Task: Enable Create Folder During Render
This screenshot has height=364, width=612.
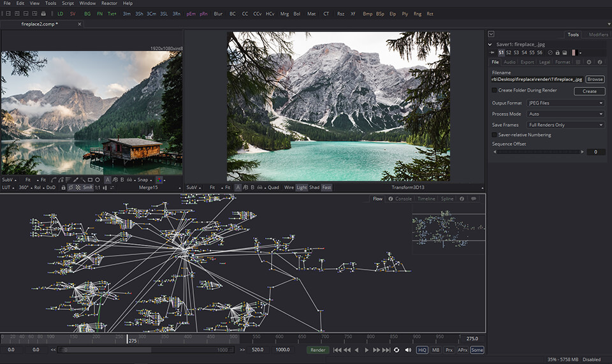Action: point(495,91)
